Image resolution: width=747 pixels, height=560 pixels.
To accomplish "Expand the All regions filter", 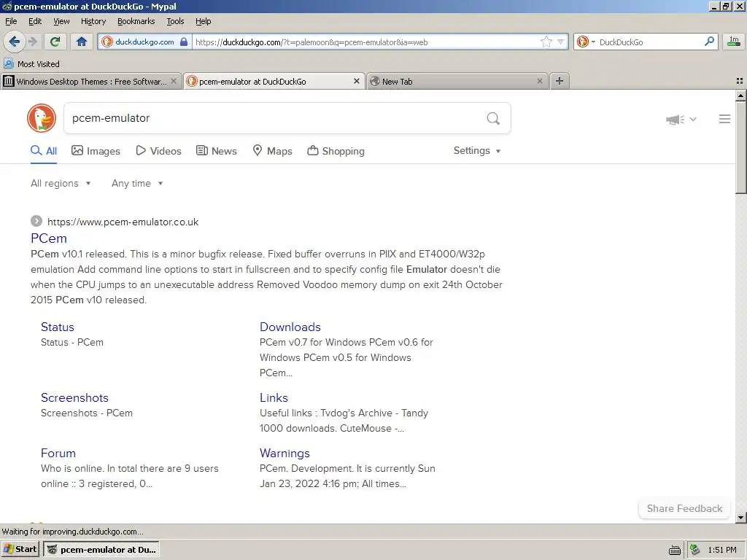I will (x=61, y=183).
